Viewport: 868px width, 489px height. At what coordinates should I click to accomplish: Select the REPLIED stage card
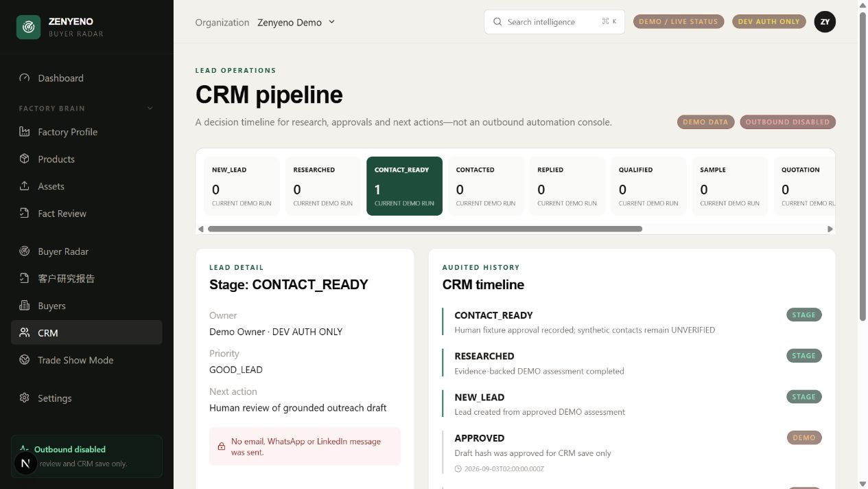(x=567, y=186)
